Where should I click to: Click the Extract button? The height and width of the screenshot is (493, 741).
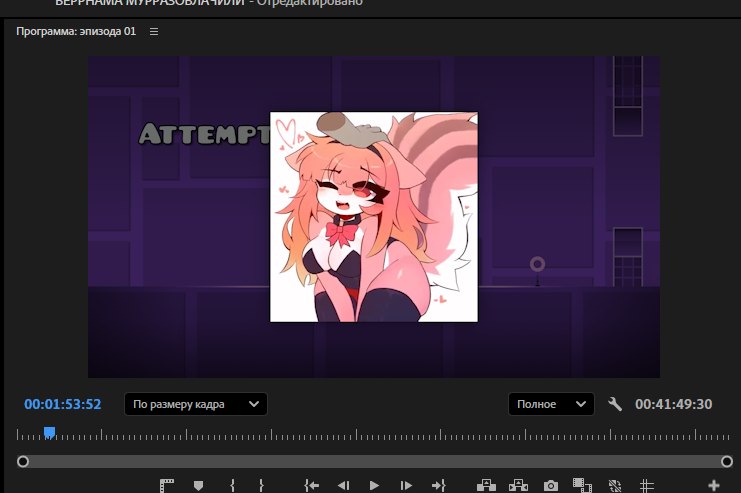(x=518, y=485)
